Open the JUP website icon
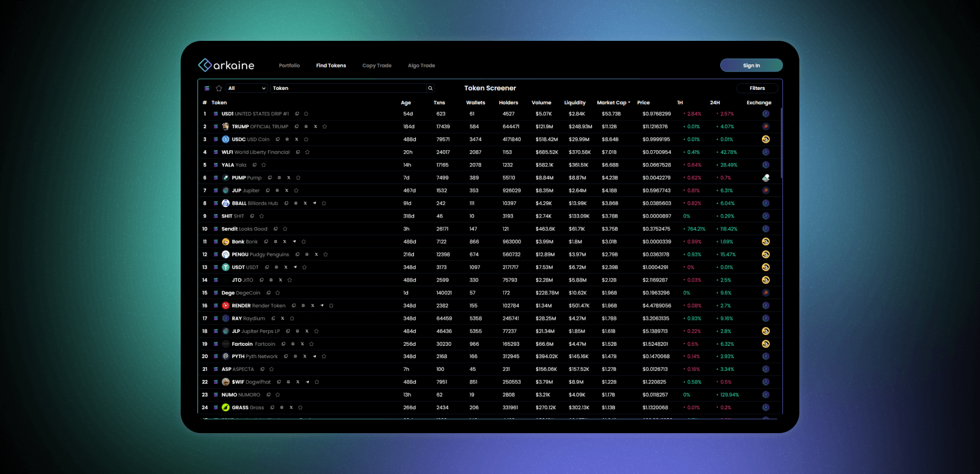 coord(277,191)
